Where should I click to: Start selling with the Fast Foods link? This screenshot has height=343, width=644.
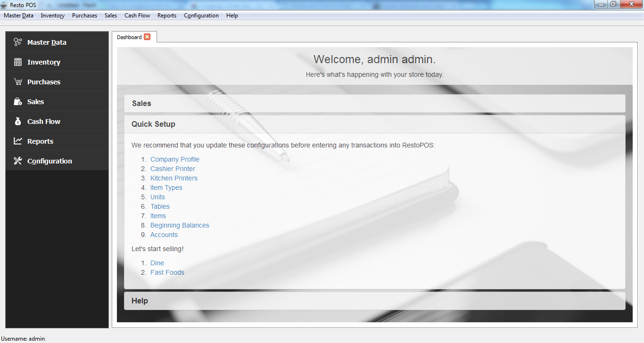coord(167,272)
